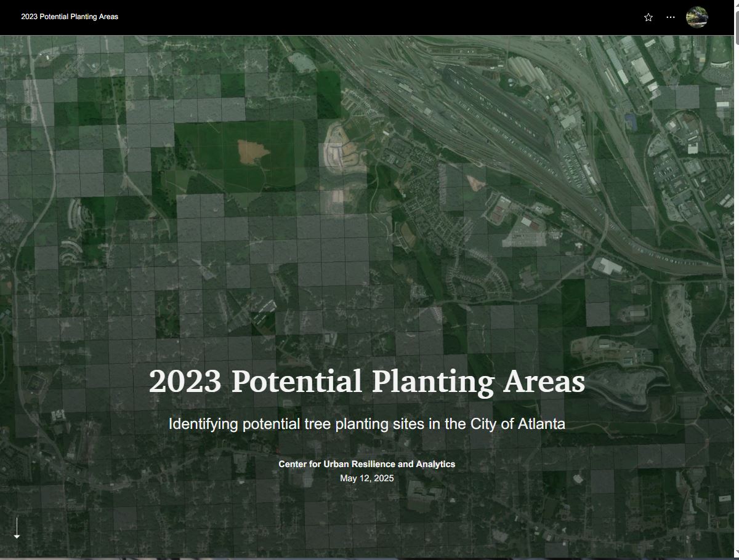Click the orange bare-soil clearing on the map
The image size is (739, 560).
pos(251,151)
